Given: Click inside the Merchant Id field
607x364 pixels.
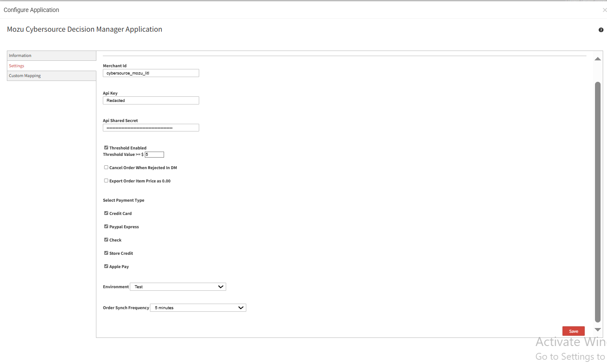Looking at the screenshot, I should (151, 73).
